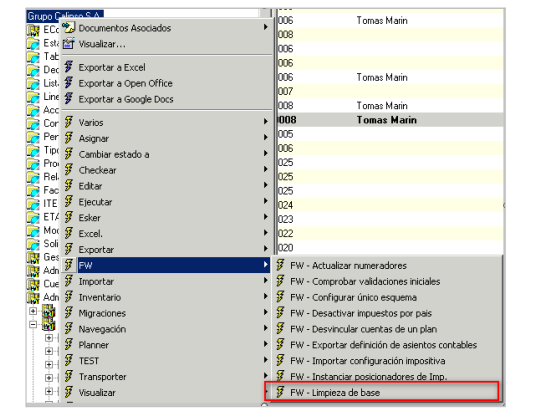Select the bold 008 Tomas Marin row
This screenshot has height=419, width=542.
(x=390, y=120)
